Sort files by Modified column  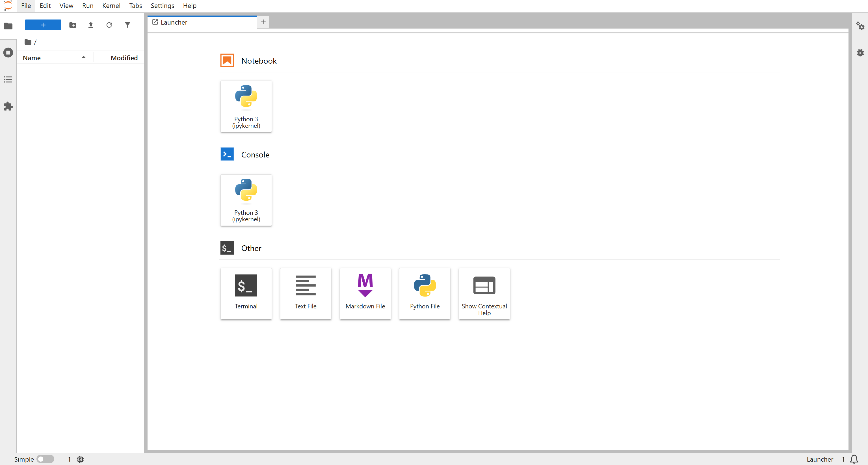click(124, 58)
